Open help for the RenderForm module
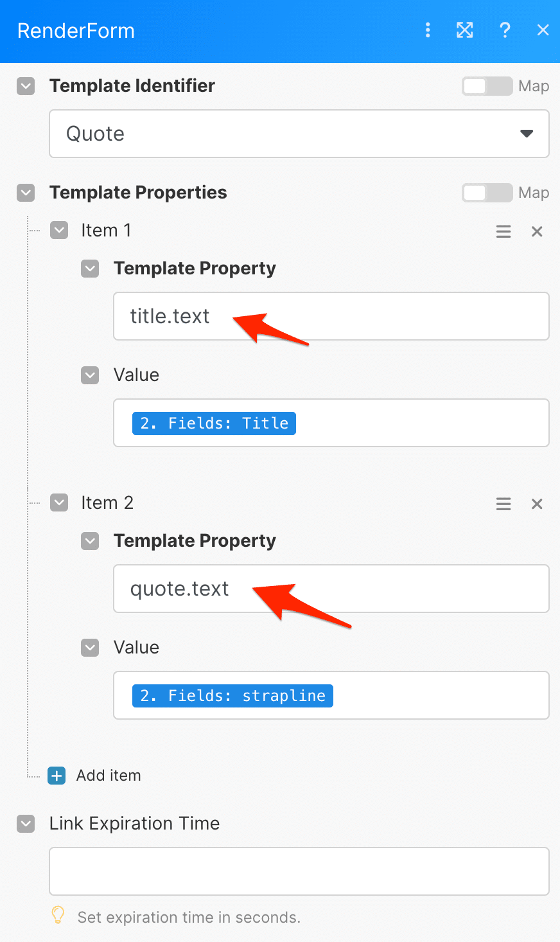 tap(505, 30)
